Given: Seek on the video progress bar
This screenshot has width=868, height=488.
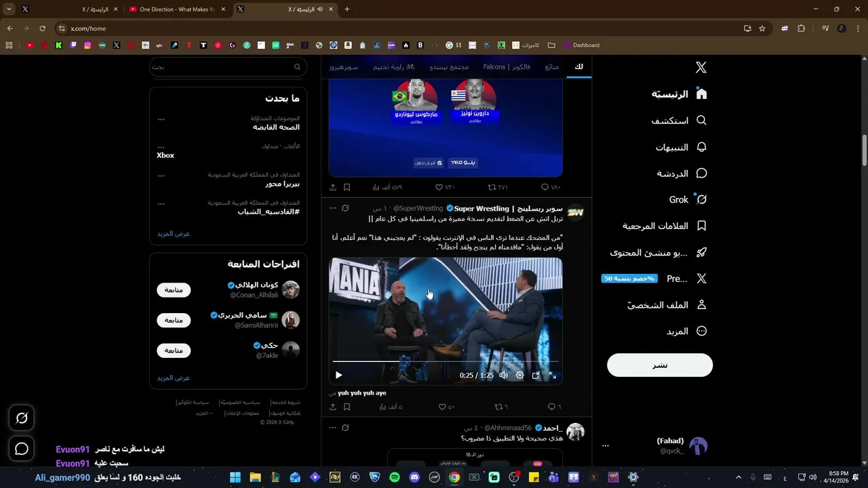Looking at the screenshot, I should 446,362.
